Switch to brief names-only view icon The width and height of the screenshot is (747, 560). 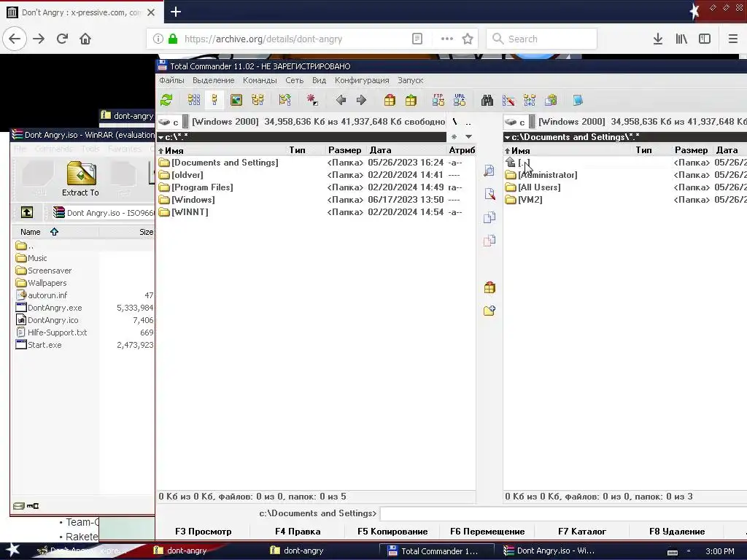(194, 100)
